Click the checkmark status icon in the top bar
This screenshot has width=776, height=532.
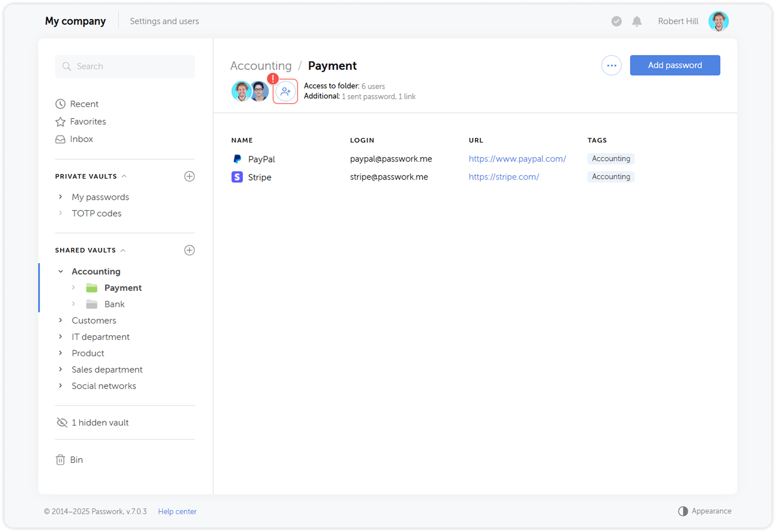click(x=616, y=21)
